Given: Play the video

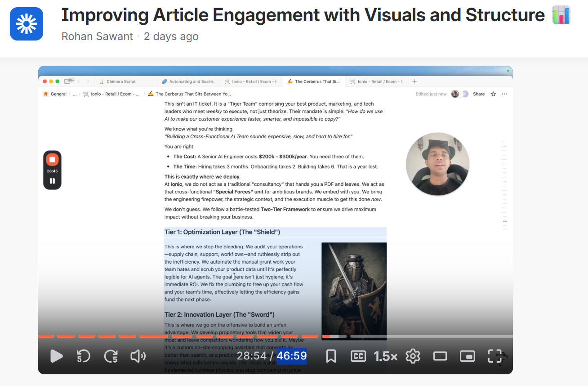Looking at the screenshot, I should 56,356.
